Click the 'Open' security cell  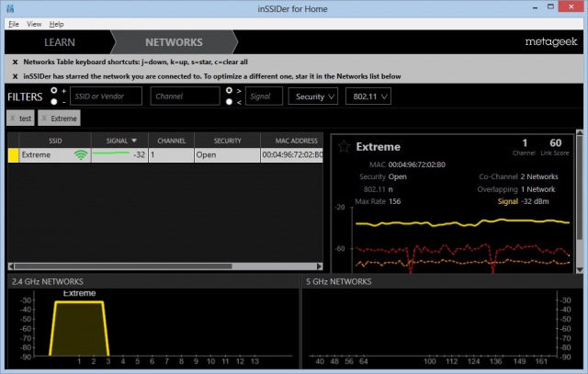227,155
